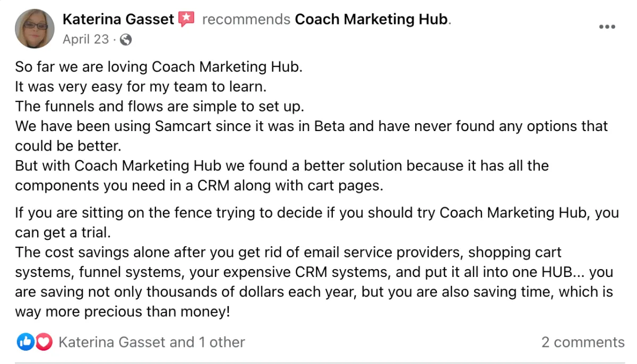Visit the Coach Marketing Hub page link

point(371,20)
